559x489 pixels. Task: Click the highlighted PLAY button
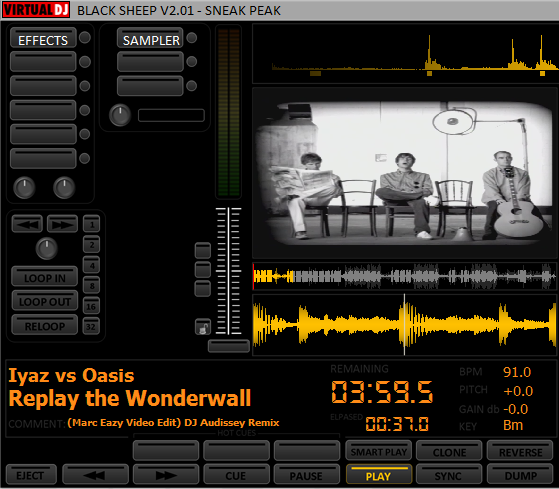[379, 474]
